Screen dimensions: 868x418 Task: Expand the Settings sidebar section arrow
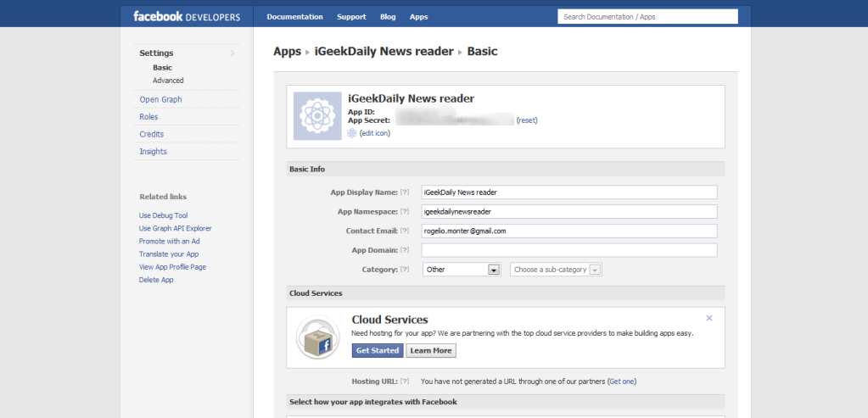[x=232, y=53]
